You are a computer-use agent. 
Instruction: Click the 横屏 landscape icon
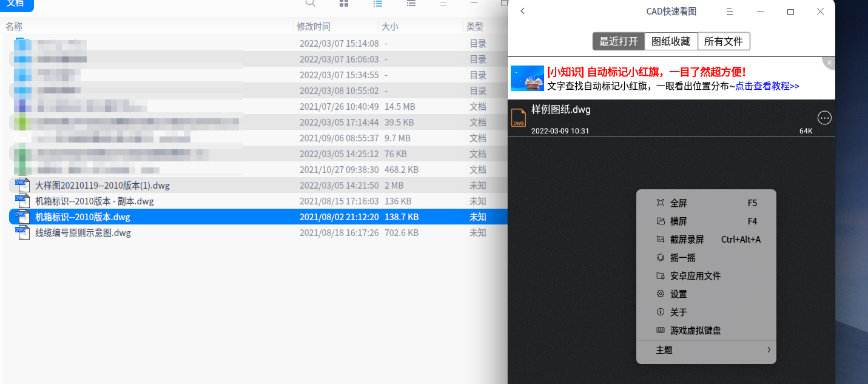(661, 221)
